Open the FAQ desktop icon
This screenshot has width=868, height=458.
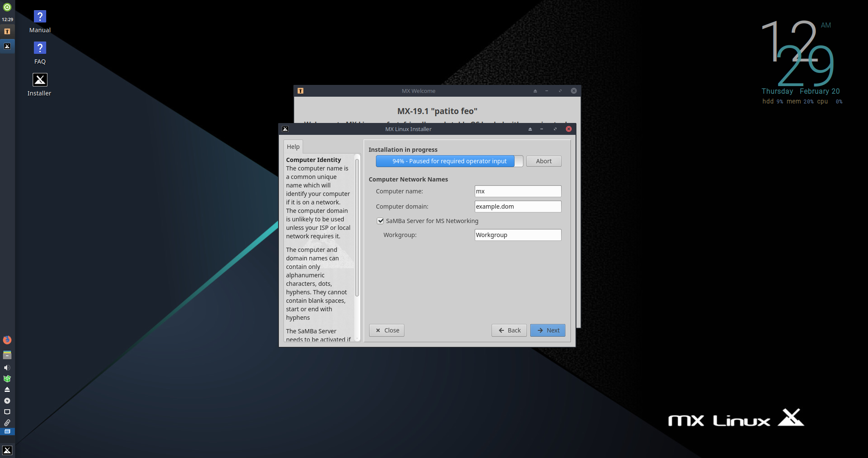40,53
